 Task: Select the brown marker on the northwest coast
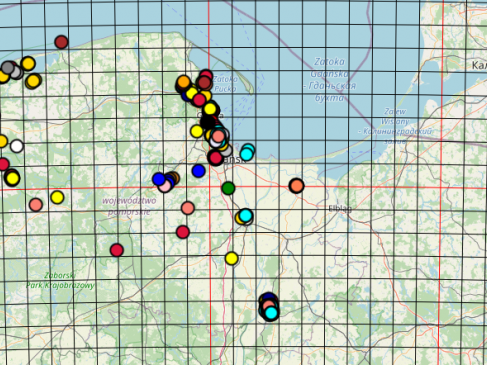pos(61,42)
